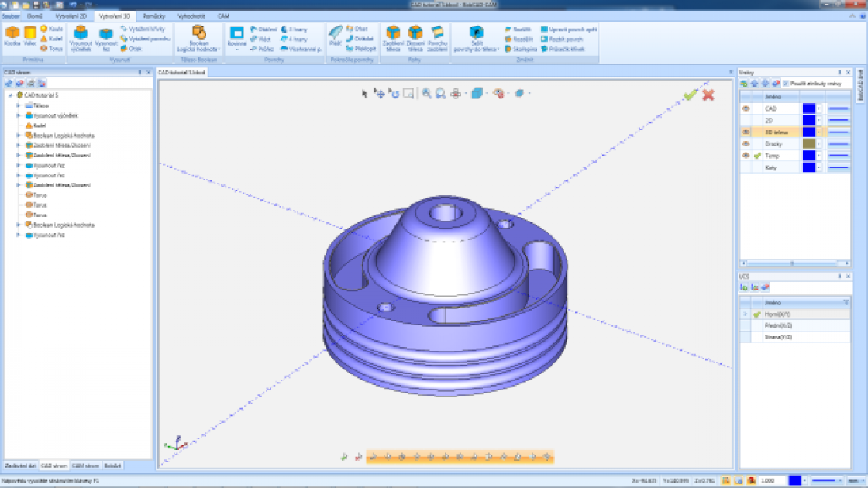Select the arrow pointer tool in viewport

click(364, 94)
